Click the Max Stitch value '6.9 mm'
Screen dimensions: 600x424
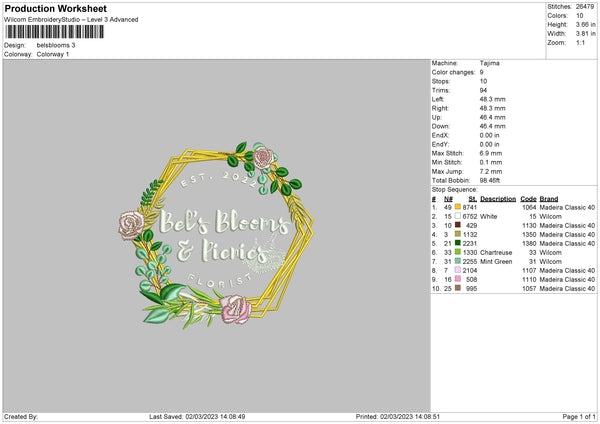click(491, 153)
